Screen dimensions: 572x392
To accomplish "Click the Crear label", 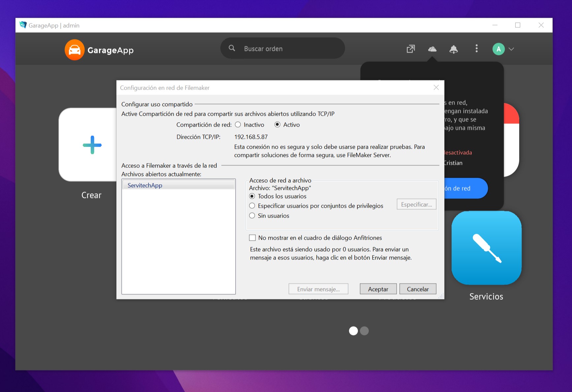I will click(x=91, y=195).
